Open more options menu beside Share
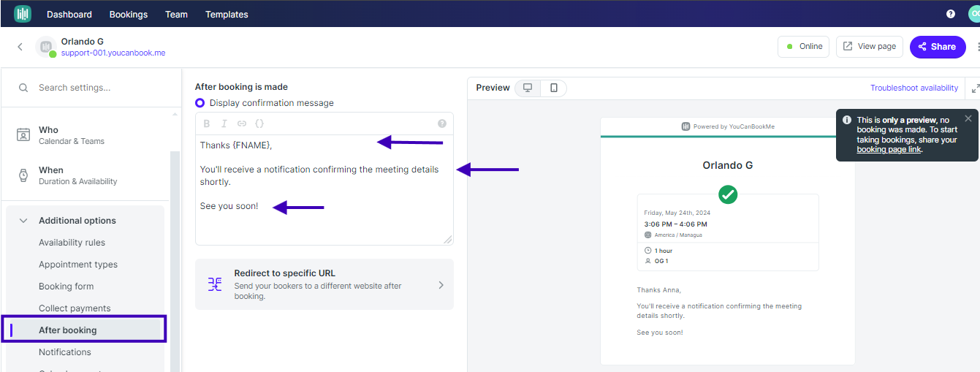980x372 pixels. coord(977,47)
